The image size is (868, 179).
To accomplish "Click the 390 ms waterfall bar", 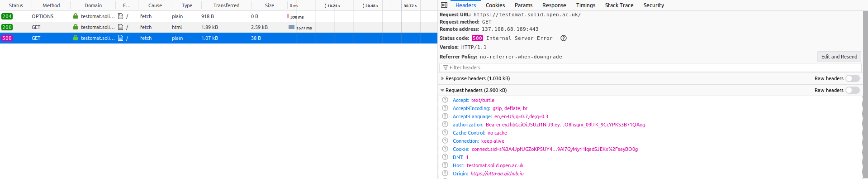I will click(x=288, y=16).
